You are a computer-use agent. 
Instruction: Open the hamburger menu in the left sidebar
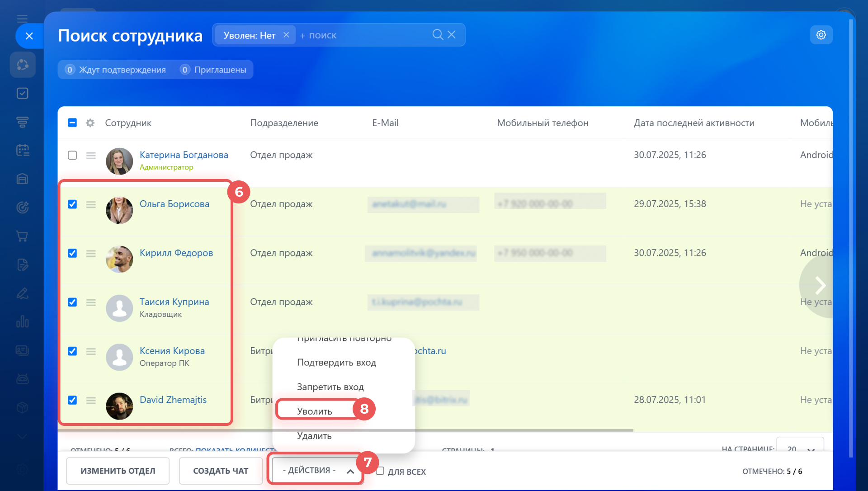click(x=22, y=19)
